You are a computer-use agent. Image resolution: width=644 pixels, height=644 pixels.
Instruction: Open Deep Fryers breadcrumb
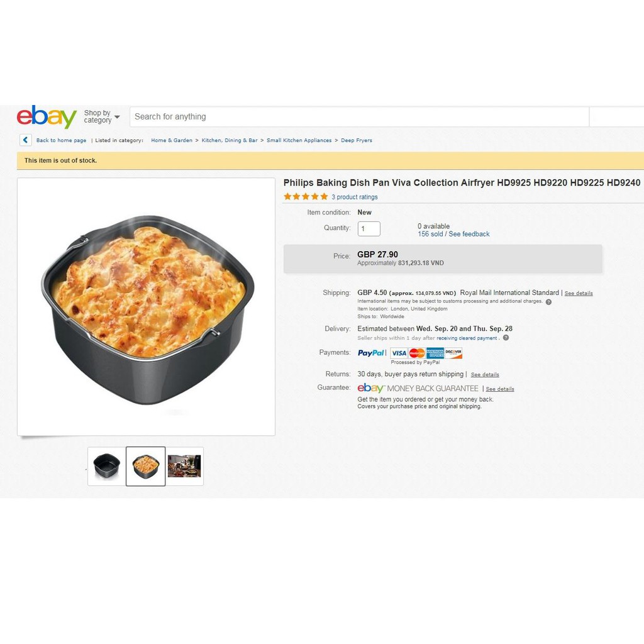point(357,140)
